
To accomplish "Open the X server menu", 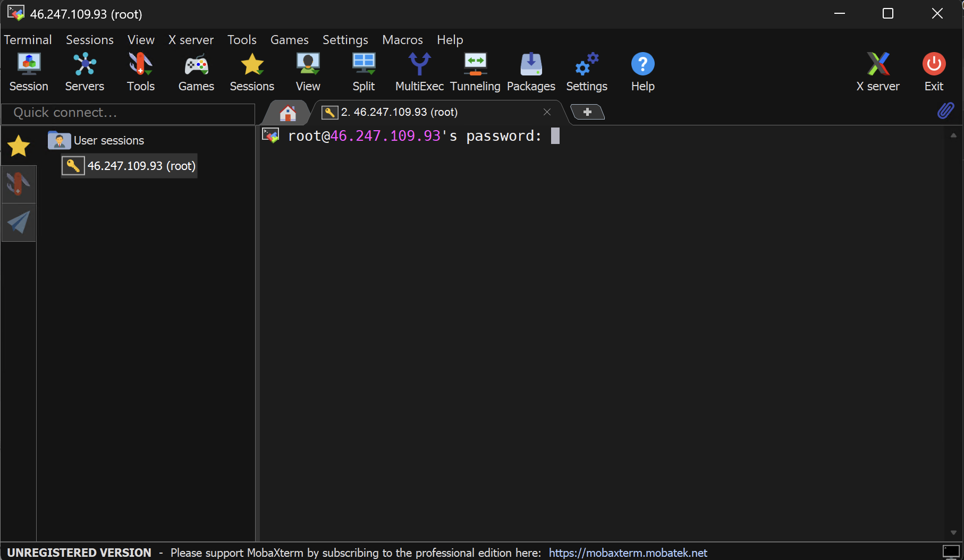I will (x=191, y=40).
